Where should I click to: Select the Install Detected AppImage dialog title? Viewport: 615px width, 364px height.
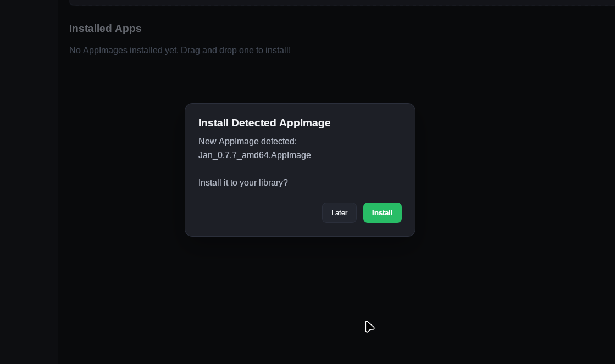pos(264,122)
